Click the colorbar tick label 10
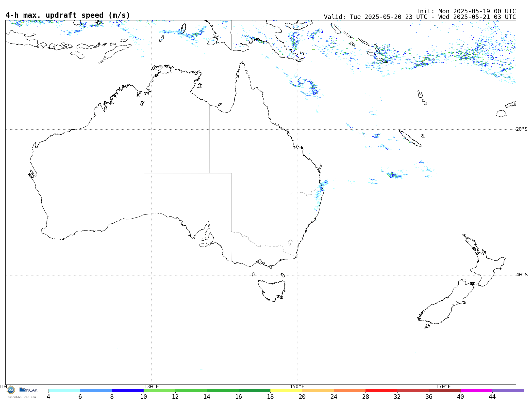532x400 pixels. [144, 397]
